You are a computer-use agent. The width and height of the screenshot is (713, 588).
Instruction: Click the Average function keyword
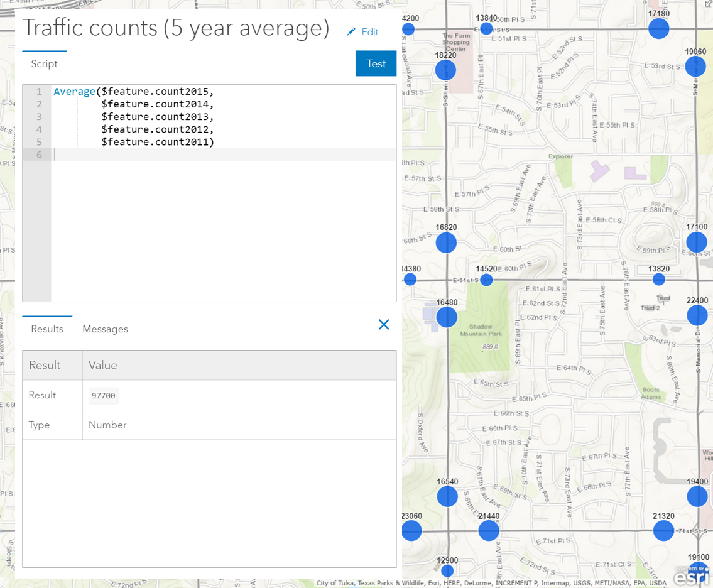point(75,92)
